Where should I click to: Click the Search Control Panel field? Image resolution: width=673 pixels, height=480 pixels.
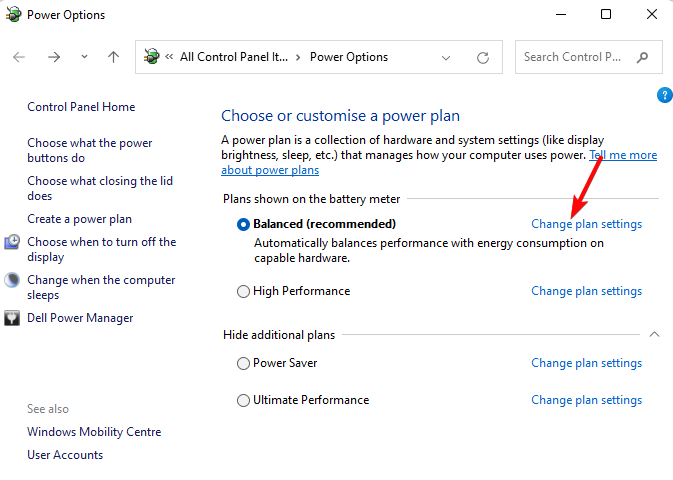575,57
